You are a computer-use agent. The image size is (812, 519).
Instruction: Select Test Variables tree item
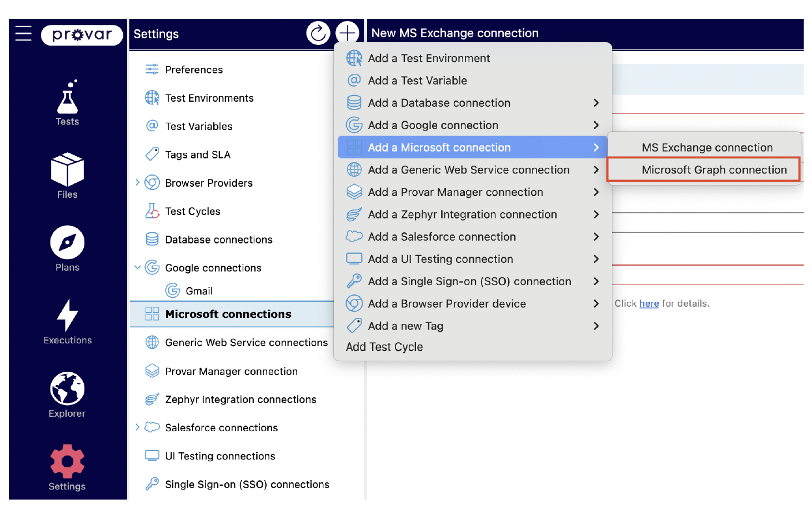199,126
